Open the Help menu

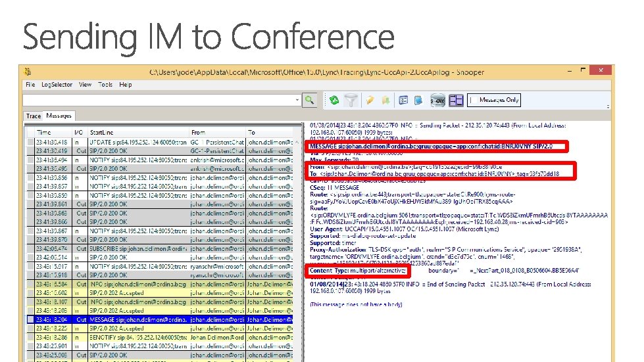125,85
